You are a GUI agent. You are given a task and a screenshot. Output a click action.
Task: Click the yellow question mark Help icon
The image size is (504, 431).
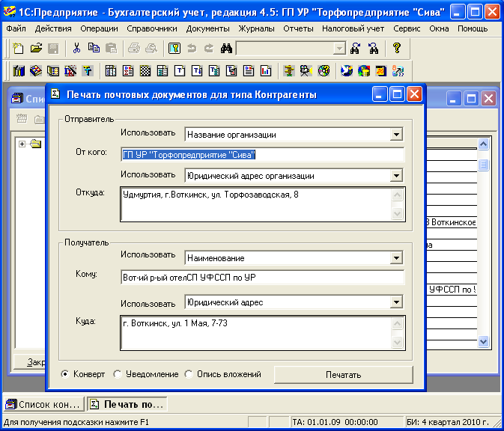(397, 49)
